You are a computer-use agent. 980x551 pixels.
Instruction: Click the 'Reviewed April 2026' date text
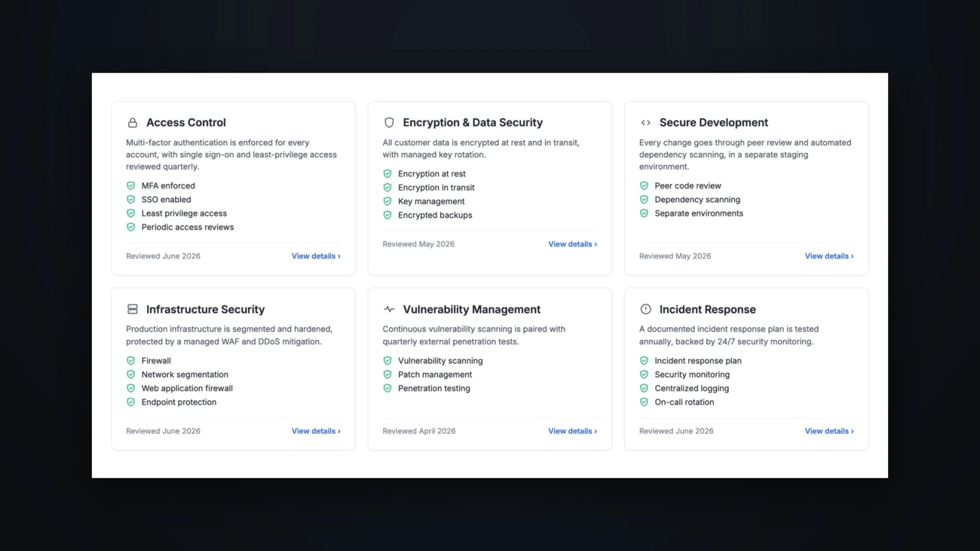tap(419, 431)
